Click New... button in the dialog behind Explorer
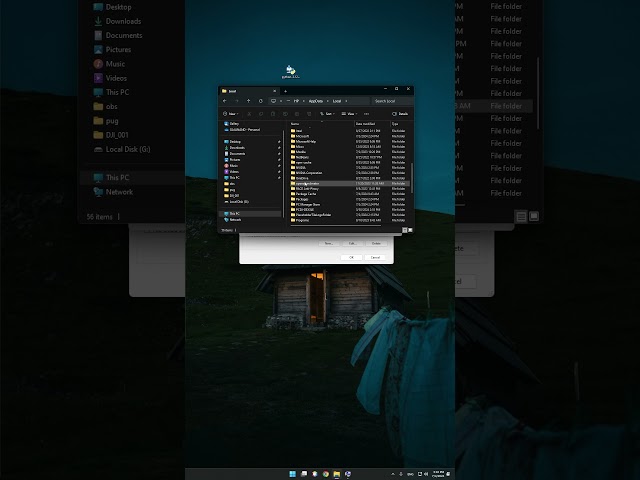The width and height of the screenshot is (640, 480). click(329, 243)
